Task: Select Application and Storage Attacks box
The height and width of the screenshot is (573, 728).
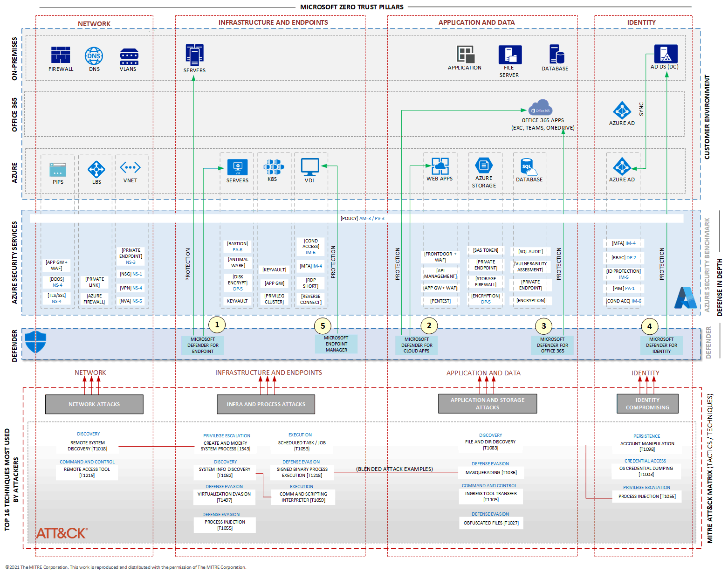Action: click(488, 404)
